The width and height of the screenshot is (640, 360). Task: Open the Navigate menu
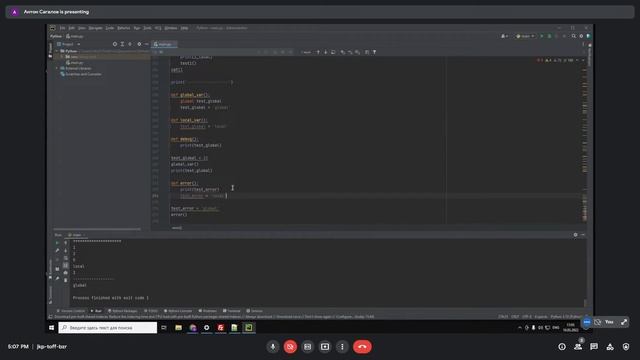pos(96,28)
